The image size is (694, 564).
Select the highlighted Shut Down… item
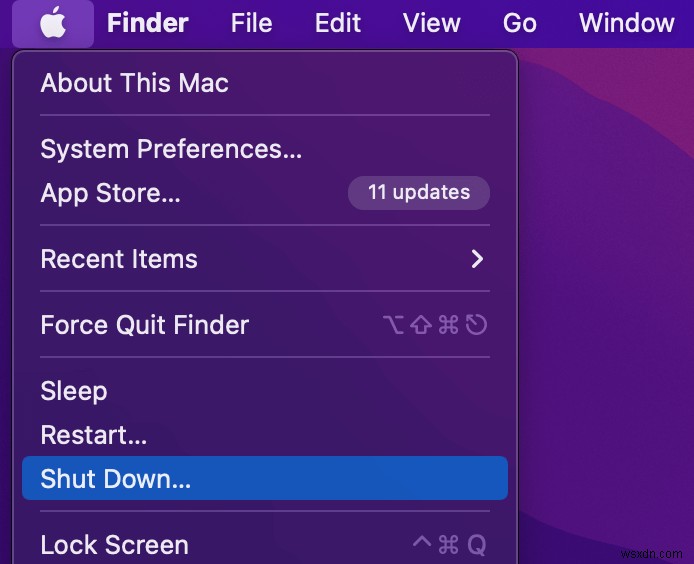[x=265, y=478]
